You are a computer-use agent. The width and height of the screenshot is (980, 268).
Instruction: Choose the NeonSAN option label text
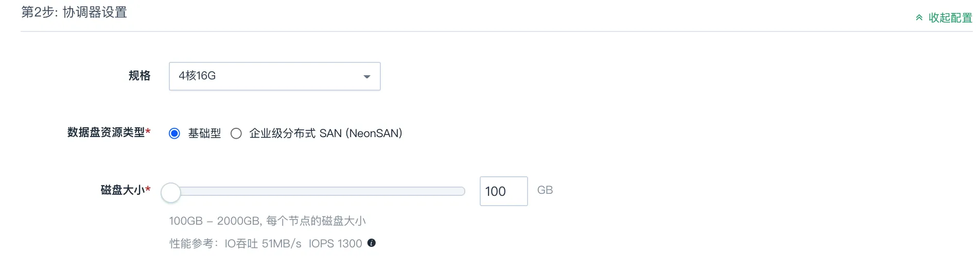(325, 133)
